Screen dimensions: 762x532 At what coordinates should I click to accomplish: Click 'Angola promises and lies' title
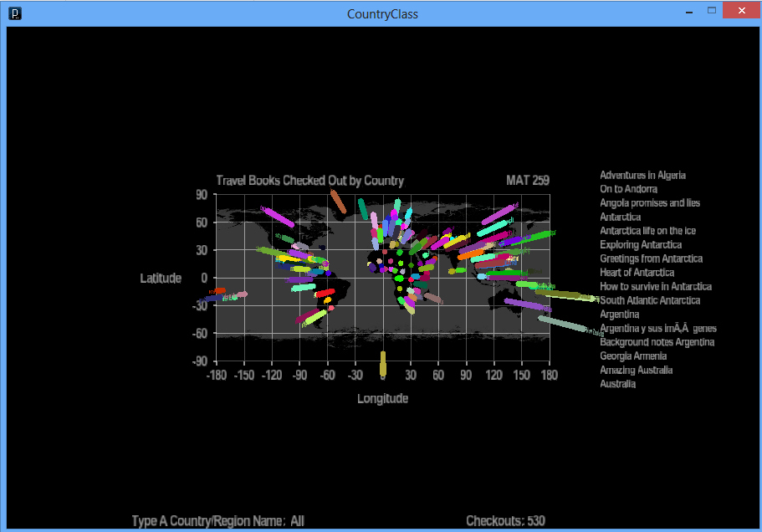(650, 203)
